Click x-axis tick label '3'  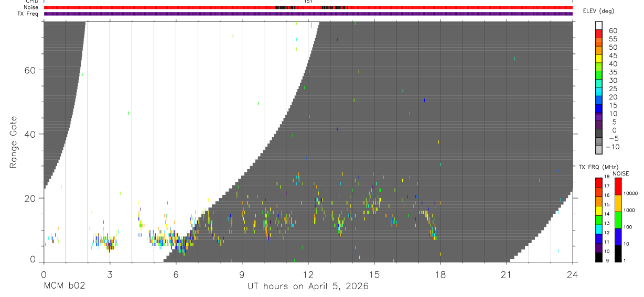pyautogui.click(x=110, y=274)
